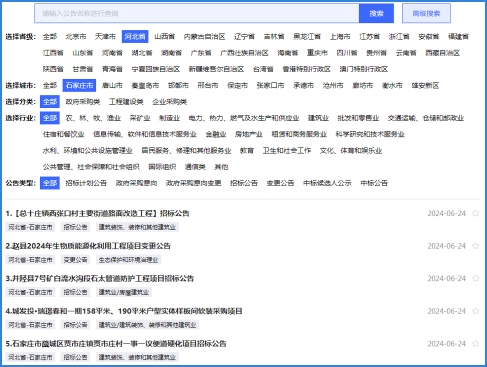Filter by 中标候选人公示 type

tap(327, 183)
